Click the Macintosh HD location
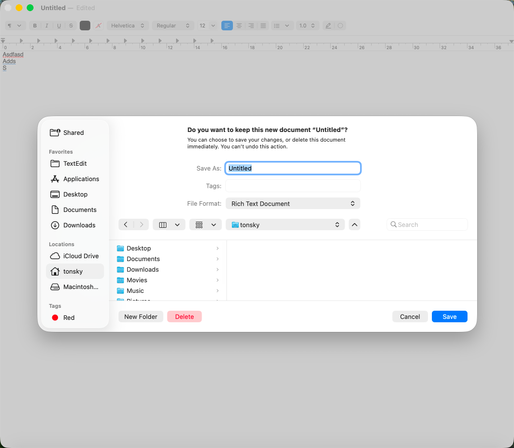Image resolution: width=514 pixels, height=448 pixels. tap(75, 287)
